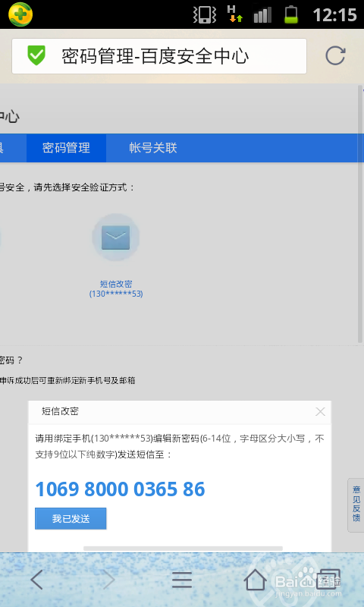Open the 短信改密 link
364x607 pixels.
point(116,284)
